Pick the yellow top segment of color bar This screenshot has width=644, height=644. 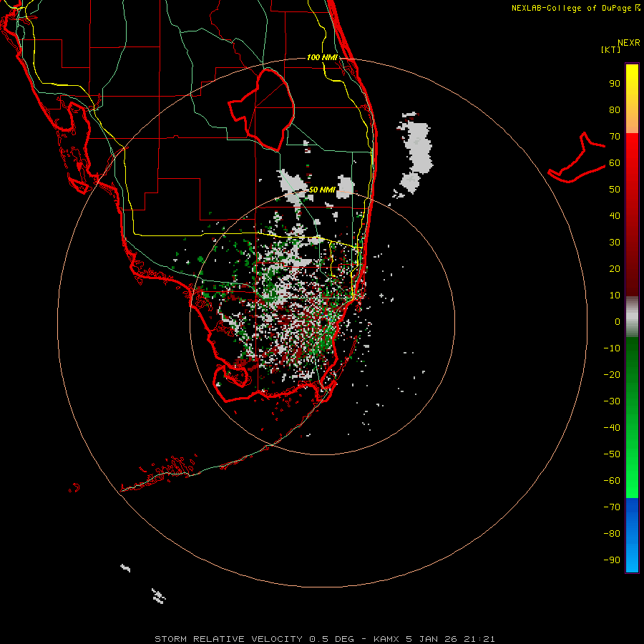[x=632, y=99]
